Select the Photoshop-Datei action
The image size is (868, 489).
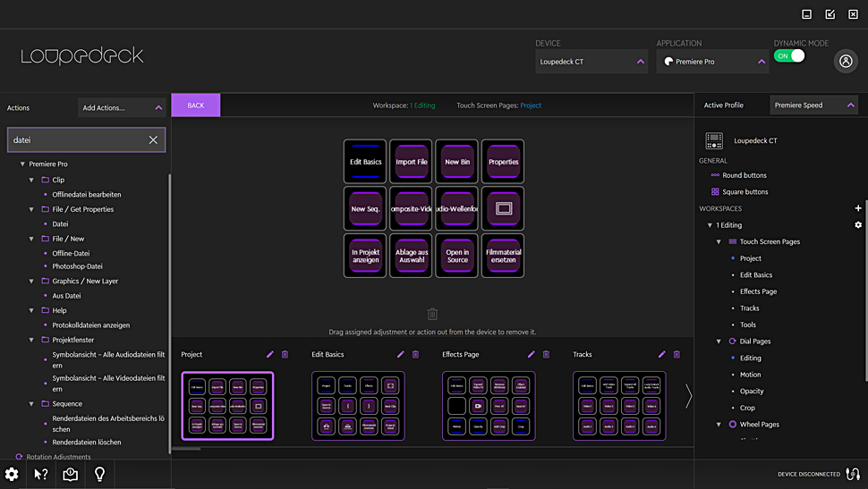(77, 266)
